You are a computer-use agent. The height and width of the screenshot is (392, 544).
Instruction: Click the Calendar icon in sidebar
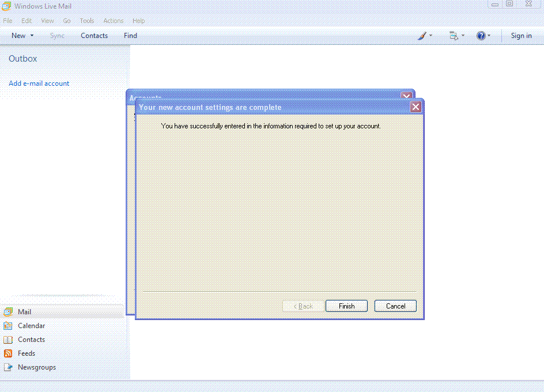pos(8,326)
